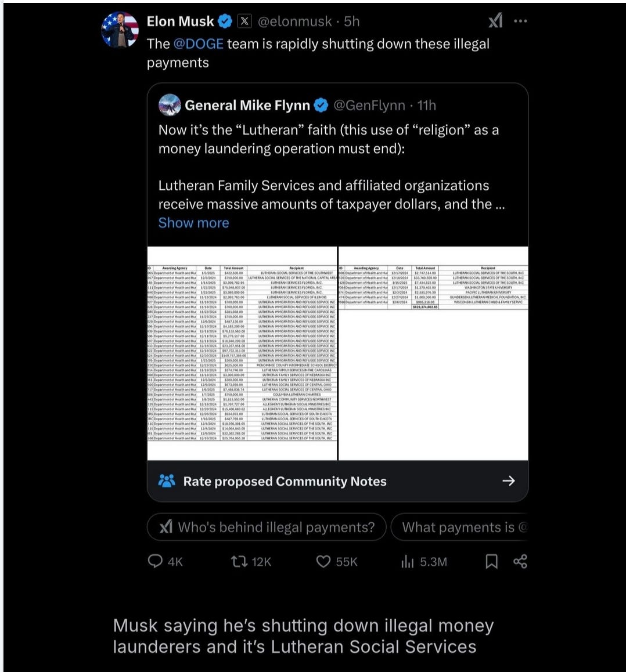
Task: Open the reply icon on Musk's post
Action: [x=155, y=562]
